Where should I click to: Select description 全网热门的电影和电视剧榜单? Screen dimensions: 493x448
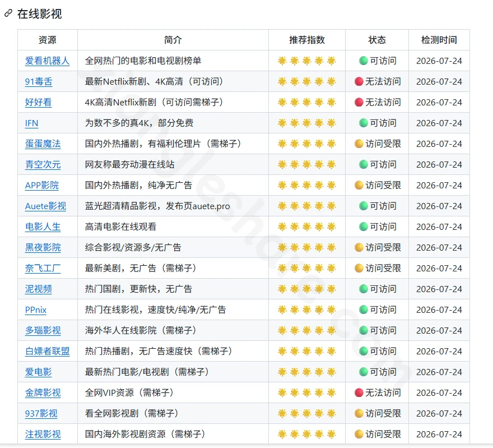[x=143, y=61]
